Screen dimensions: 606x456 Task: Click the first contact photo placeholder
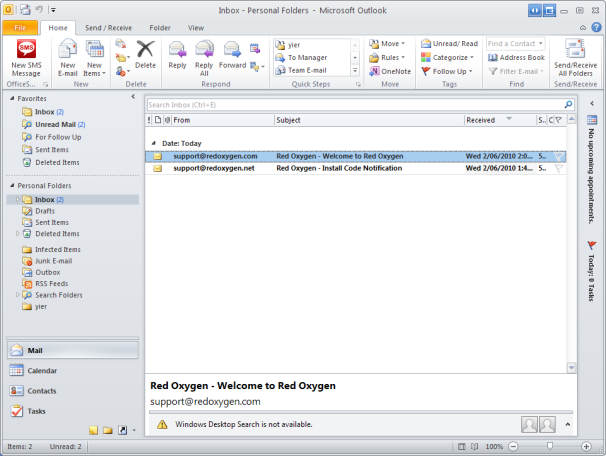529,424
